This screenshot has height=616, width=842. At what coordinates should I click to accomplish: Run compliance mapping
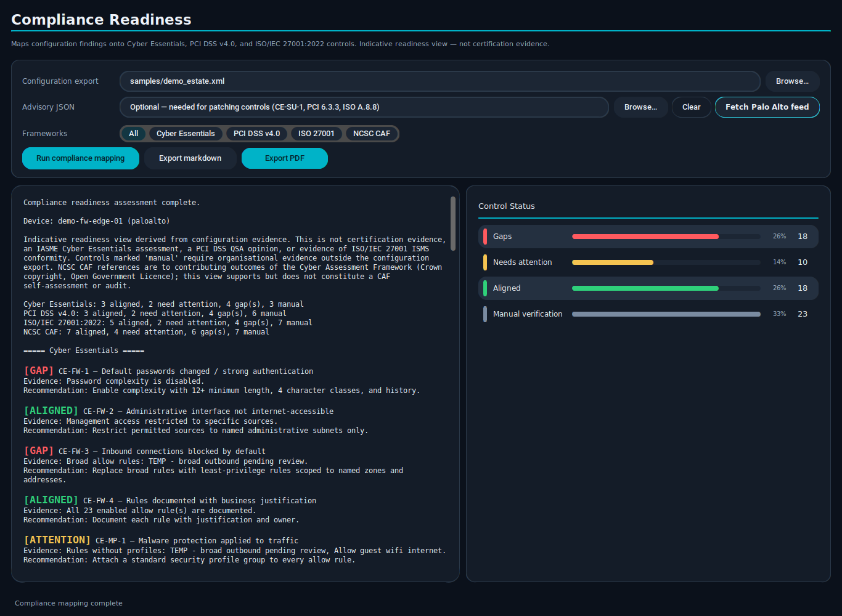(80, 158)
